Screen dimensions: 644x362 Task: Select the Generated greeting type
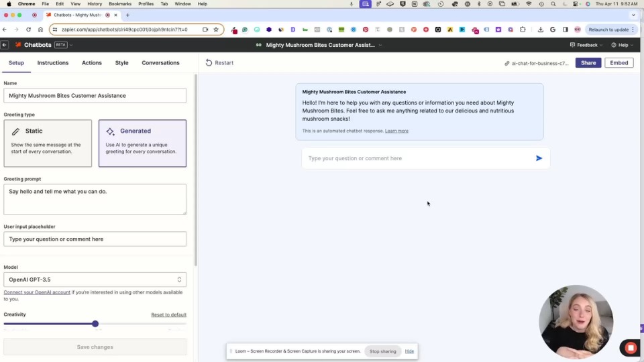pos(142,143)
